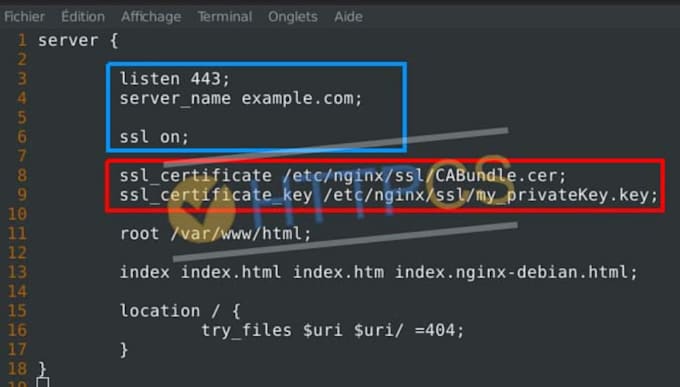This screenshot has width=680, height=387.
Task: Click line number 8 in the gutter
Action: click(22, 176)
